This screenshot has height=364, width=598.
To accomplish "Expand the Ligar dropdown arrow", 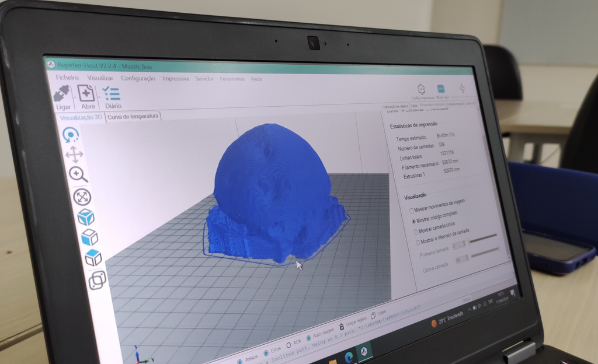I will 74,97.
